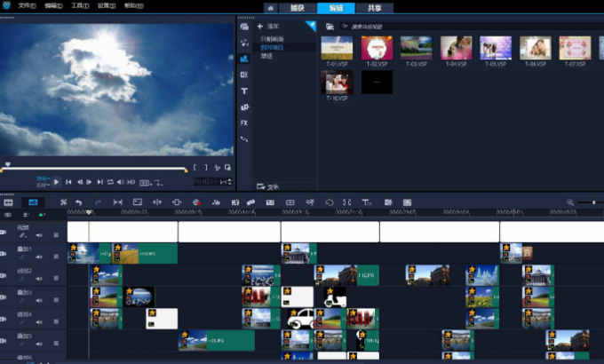
Task: Click the zoom out magnifier on timeline
Action: tap(570, 202)
